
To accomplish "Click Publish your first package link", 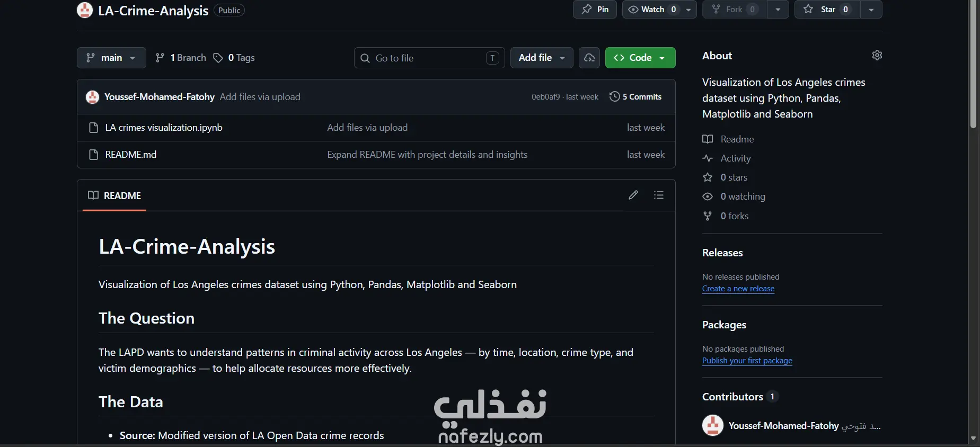I will (x=747, y=361).
